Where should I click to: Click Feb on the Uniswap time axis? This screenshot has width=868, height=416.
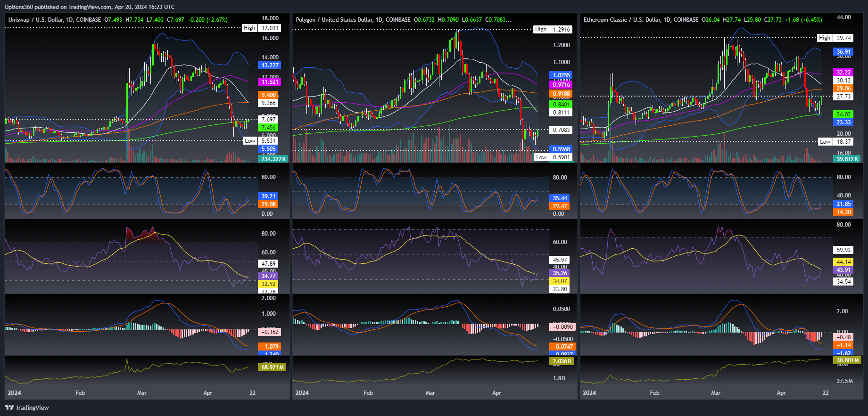(80, 393)
